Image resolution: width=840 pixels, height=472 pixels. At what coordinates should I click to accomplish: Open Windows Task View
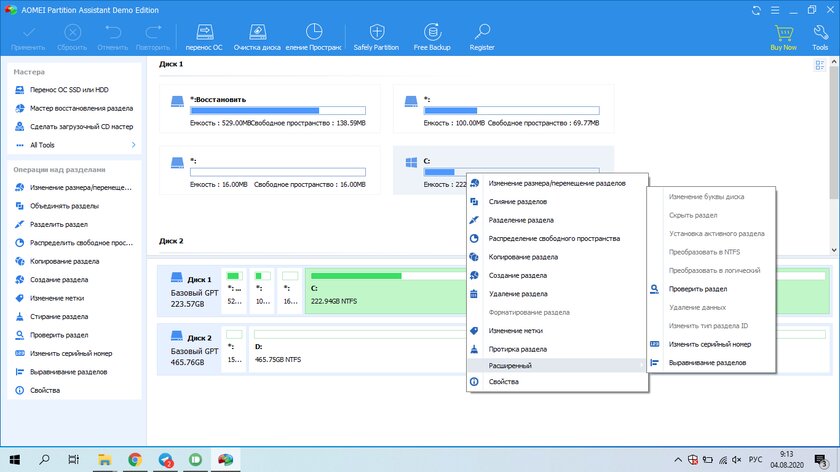(74, 460)
